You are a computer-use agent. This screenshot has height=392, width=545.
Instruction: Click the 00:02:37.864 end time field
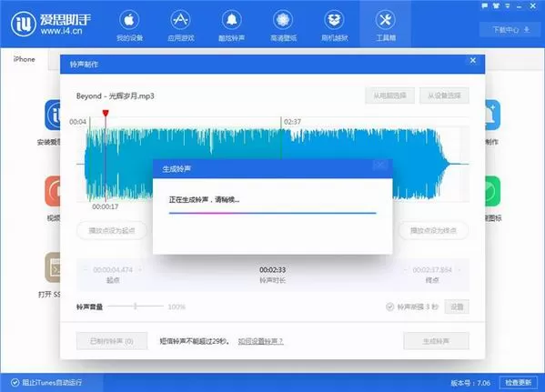pyautogui.click(x=432, y=270)
